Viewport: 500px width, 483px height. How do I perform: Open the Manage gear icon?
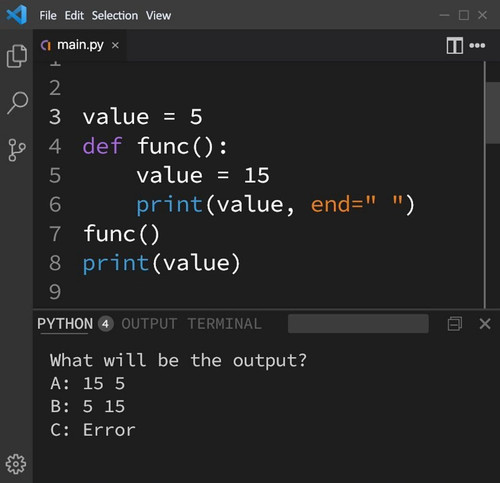tap(16, 464)
